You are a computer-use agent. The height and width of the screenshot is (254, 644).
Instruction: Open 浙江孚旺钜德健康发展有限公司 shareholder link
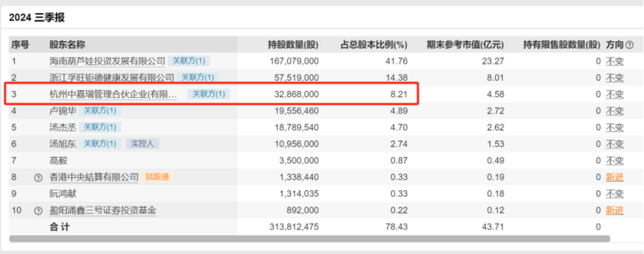[111, 77]
